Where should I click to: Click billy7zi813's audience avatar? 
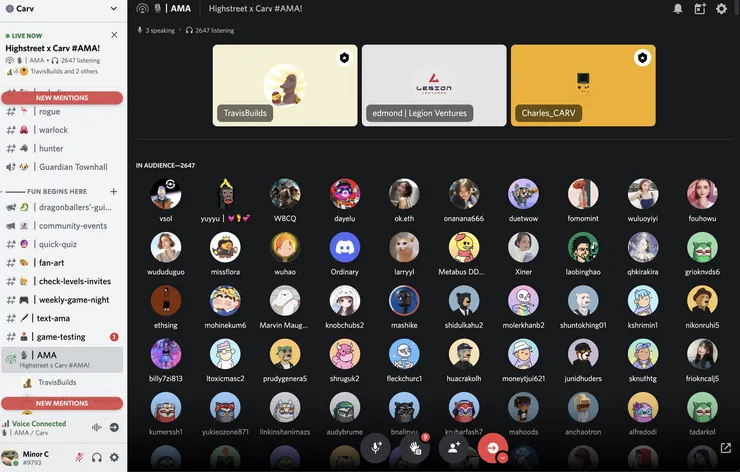(x=166, y=354)
